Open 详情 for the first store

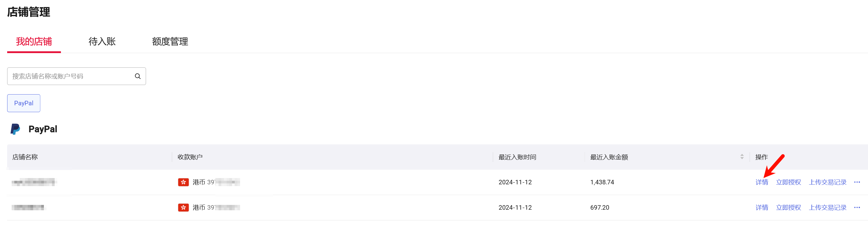[761, 182]
